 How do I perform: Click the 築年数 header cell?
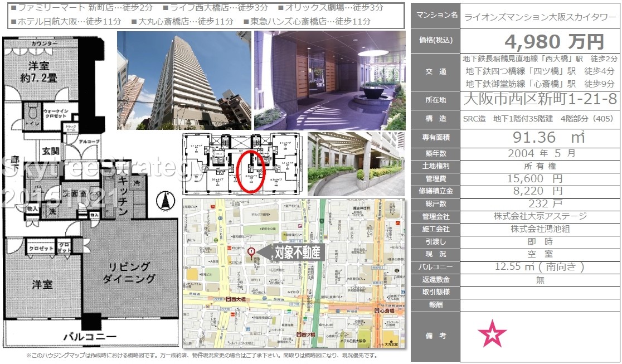435,154
